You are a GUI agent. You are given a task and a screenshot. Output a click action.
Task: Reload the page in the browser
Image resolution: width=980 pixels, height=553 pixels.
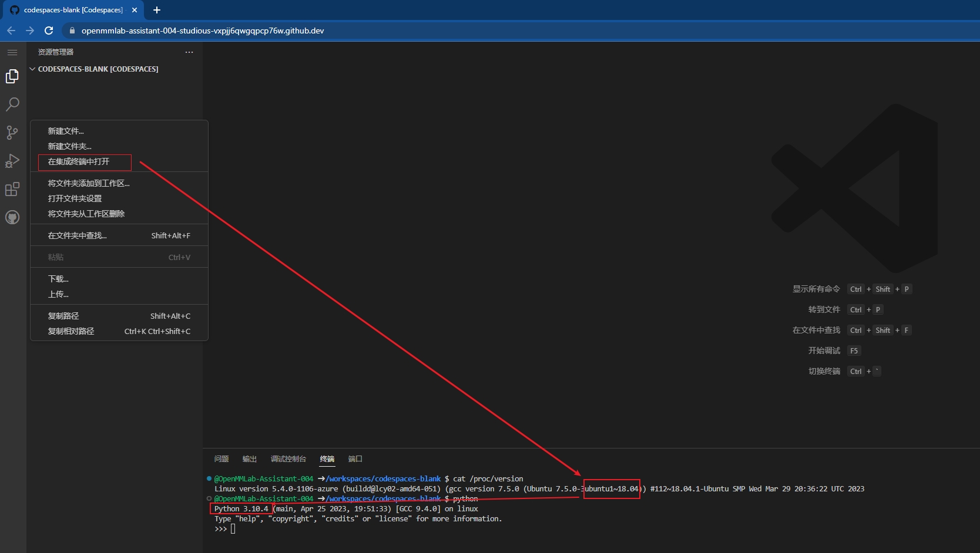tap(49, 31)
